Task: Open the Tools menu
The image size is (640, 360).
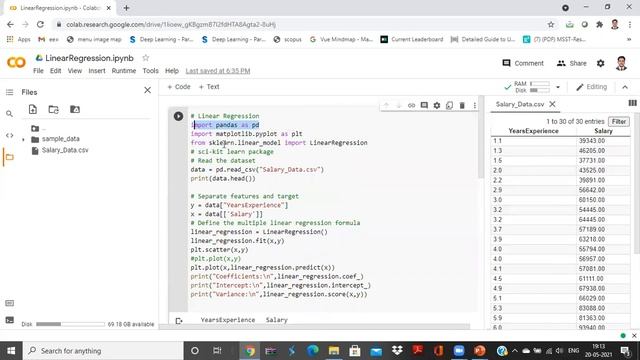Action: pyautogui.click(x=150, y=71)
